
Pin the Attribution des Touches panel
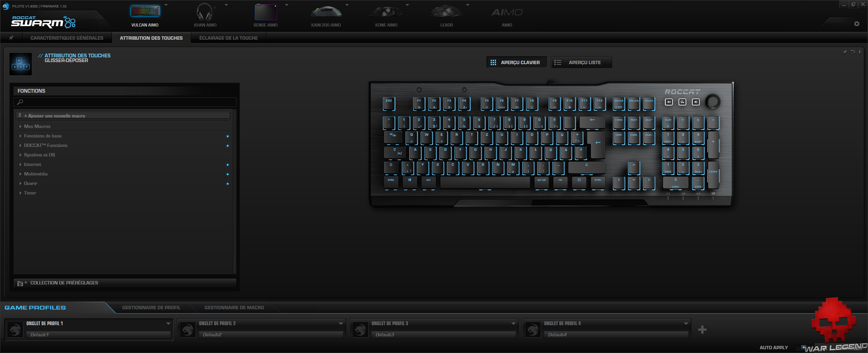point(845,52)
